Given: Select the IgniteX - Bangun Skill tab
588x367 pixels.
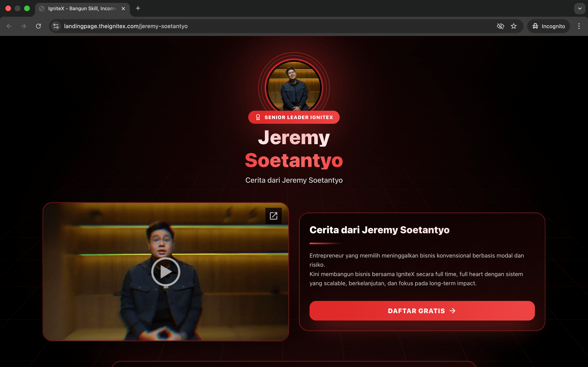Looking at the screenshot, I should click(x=82, y=9).
